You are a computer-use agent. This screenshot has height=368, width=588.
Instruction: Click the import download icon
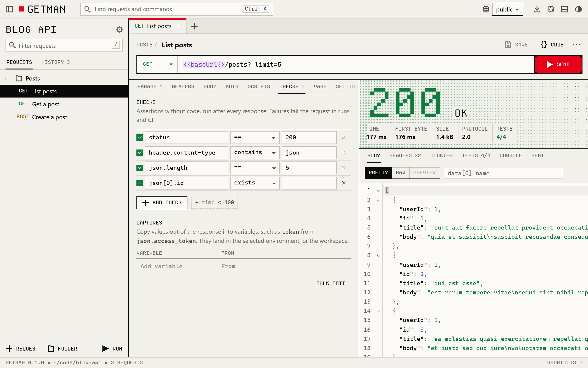[x=537, y=9]
